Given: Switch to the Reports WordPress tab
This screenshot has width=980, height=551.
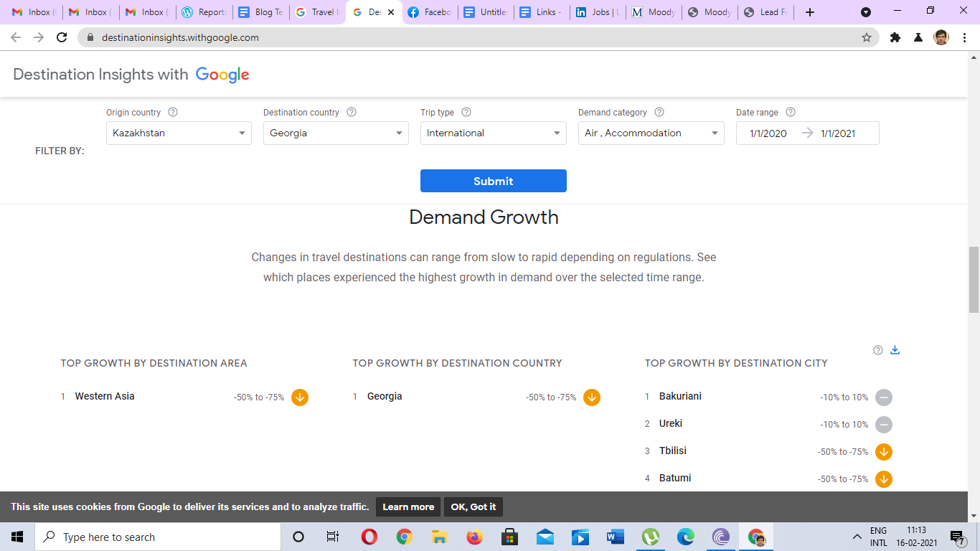Looking at the screenshot, I should 204,12.
